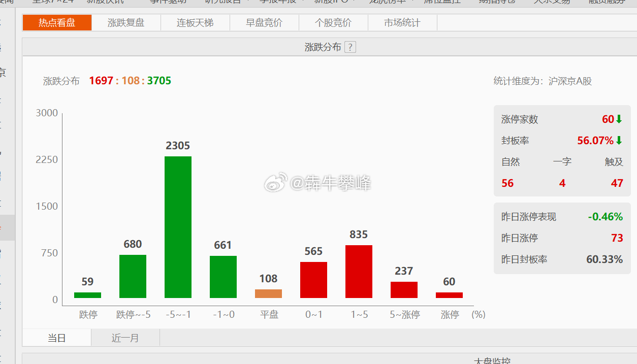
Task: Click the 2250 y-axis value
Action: [47, 159]
